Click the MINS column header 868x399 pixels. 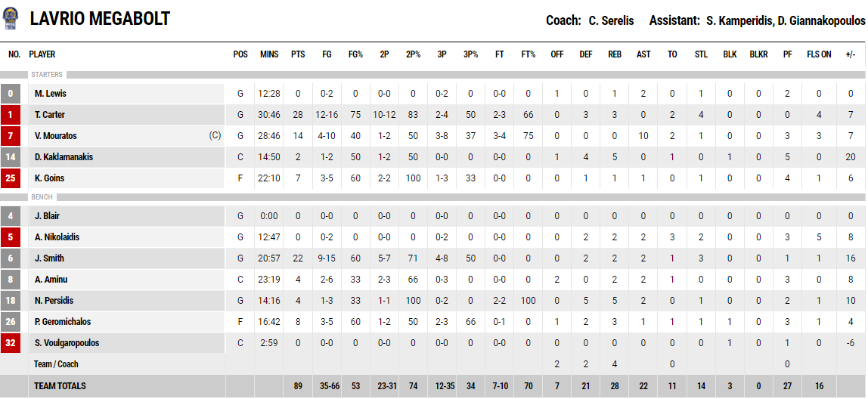[269, 54]
